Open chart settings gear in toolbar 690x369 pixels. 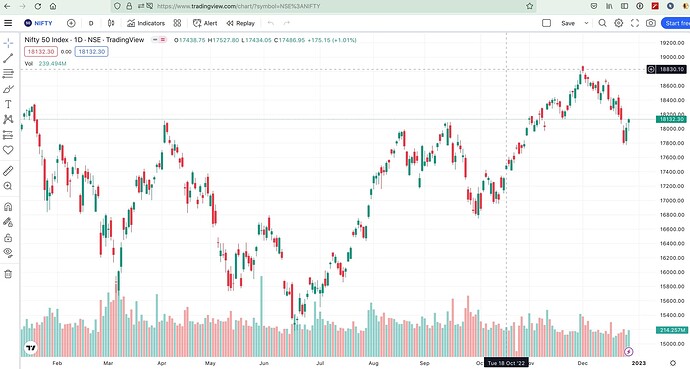click(618, 23)
